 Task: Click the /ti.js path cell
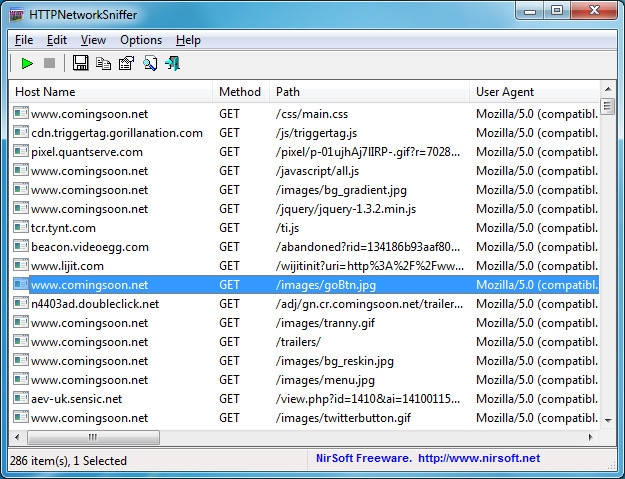coord(287,228)
